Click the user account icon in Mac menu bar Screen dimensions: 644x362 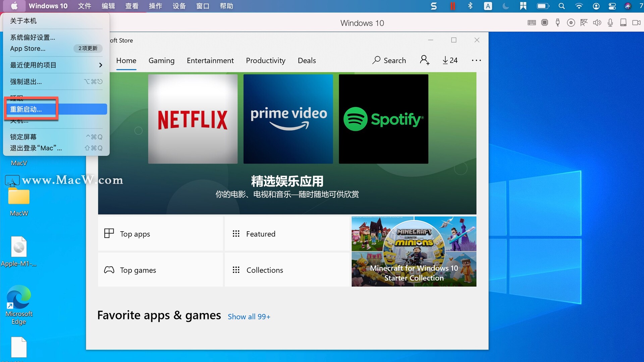[x=596, y=6]
